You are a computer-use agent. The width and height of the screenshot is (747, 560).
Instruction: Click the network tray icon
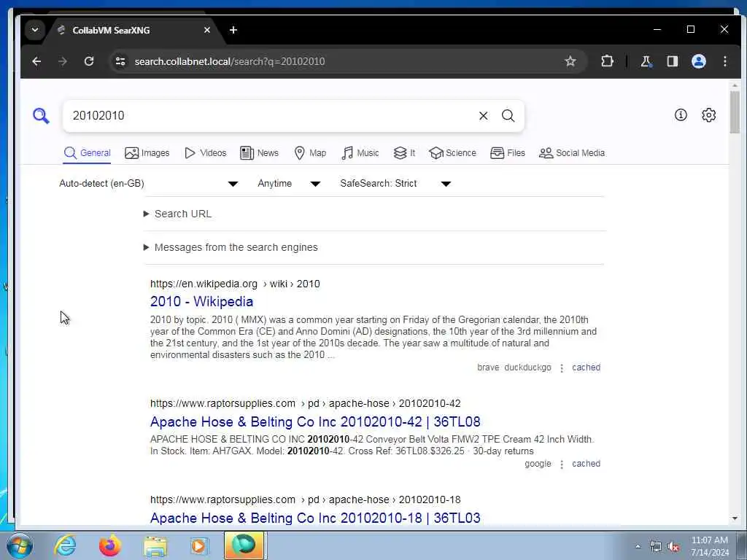point(656,547)
